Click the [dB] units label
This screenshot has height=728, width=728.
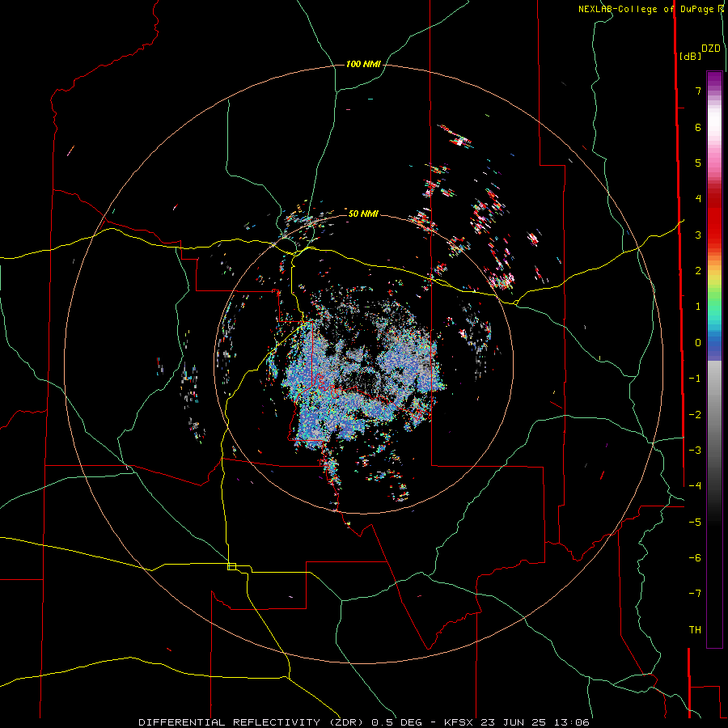[690, 56]
